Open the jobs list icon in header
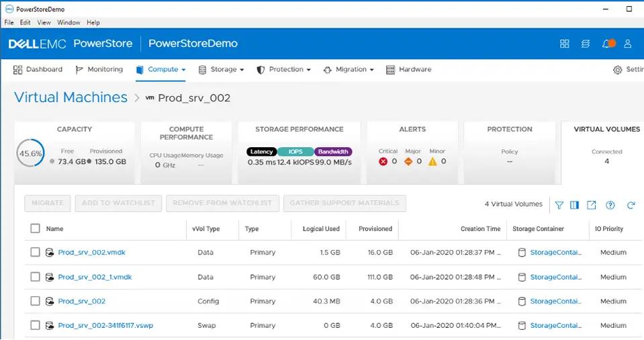Image resolution: width=644 pixels, height=340 pixels. (586, 44)
